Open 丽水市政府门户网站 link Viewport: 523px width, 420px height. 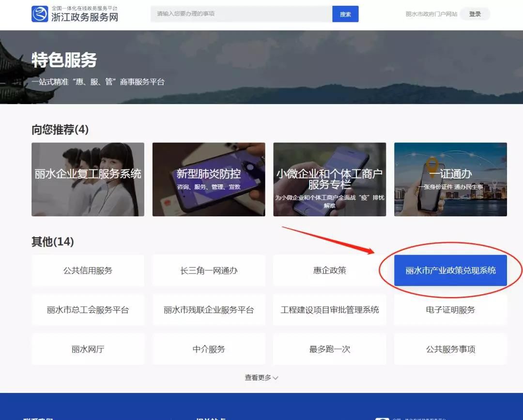click(431, 14)
